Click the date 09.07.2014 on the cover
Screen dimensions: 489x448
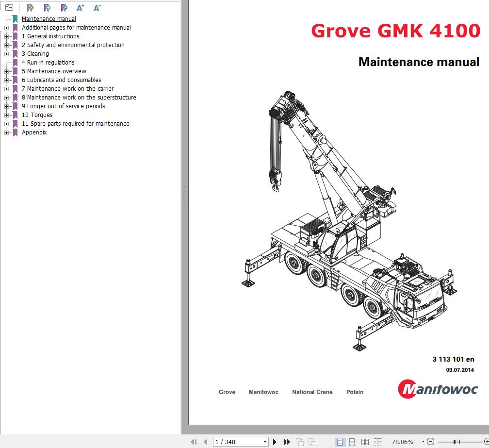pos(460,370)
